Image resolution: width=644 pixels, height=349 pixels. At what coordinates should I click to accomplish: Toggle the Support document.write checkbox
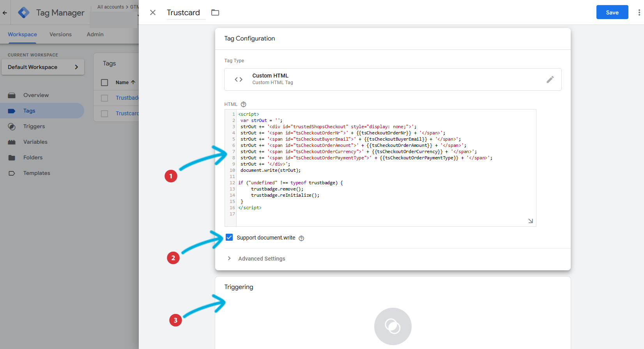pos(229,238)
